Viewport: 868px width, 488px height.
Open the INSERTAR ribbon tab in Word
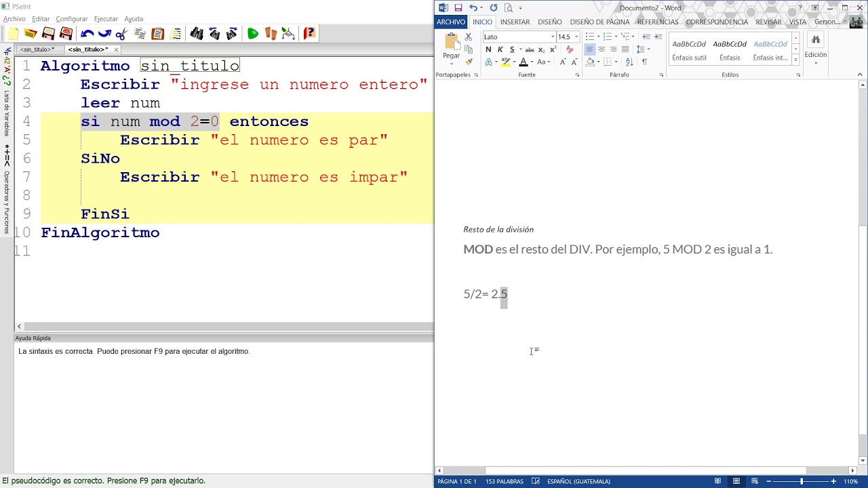[515, 22]
